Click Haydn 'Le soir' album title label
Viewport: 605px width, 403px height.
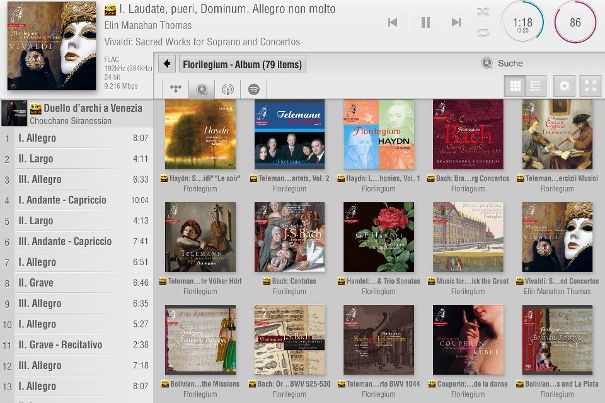(204, 178)
